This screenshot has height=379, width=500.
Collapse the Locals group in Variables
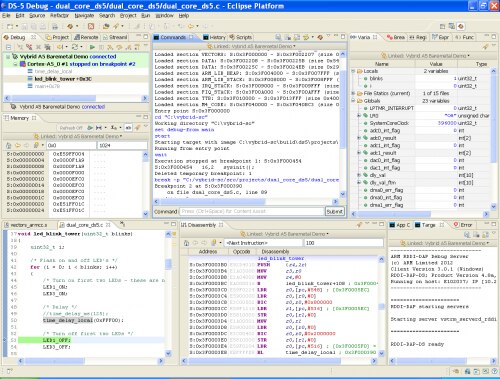tap(353, 71)
